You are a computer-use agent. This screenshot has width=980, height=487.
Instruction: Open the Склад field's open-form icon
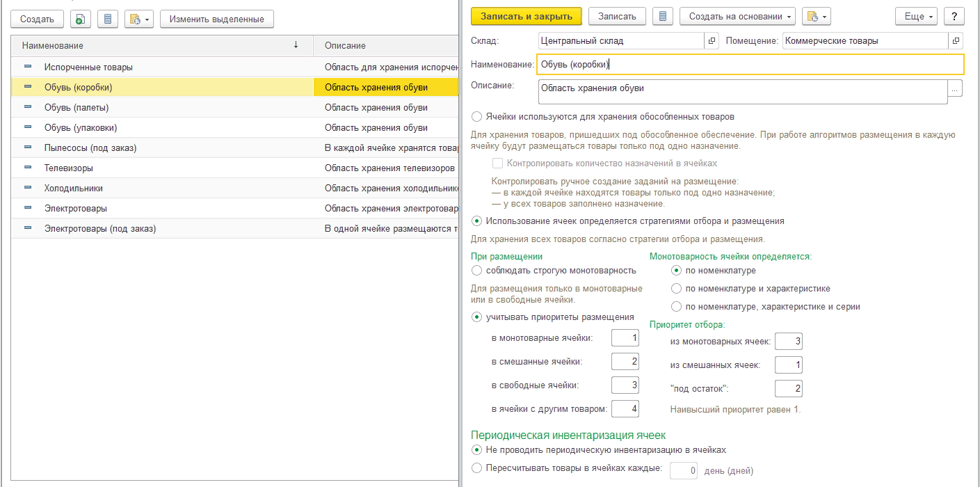[712, 41]
